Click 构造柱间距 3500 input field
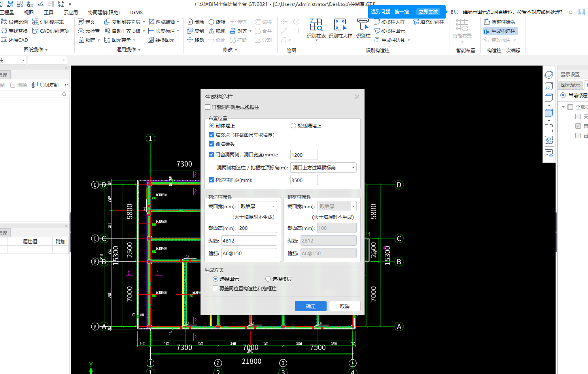This screenshot has width=588, height=374. pos(304,180)
